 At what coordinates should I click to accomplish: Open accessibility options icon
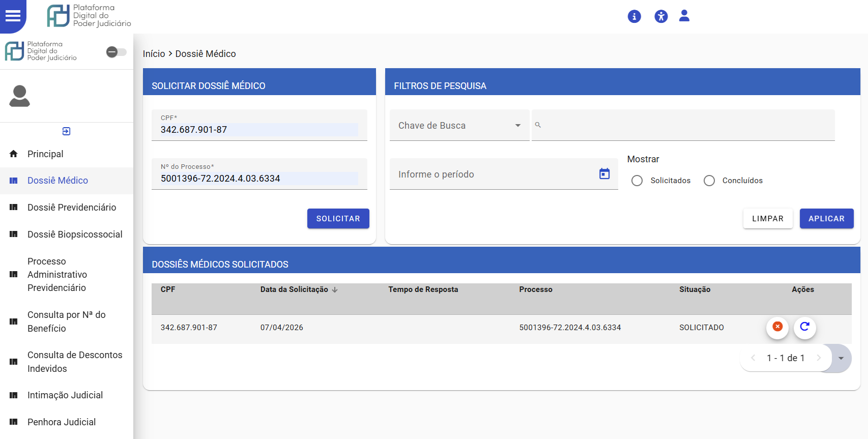click(x=661, y=16)
